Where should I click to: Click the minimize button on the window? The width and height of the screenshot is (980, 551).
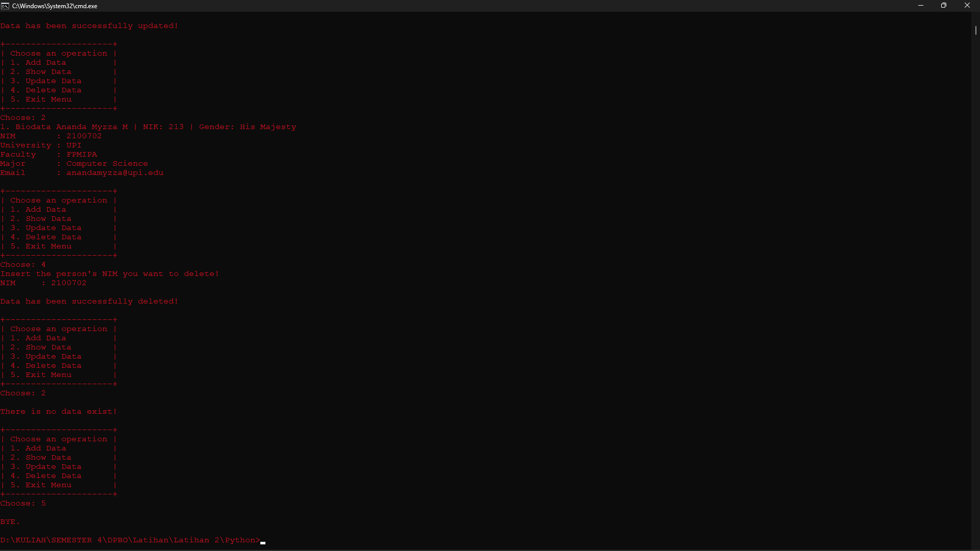[921, 6]
